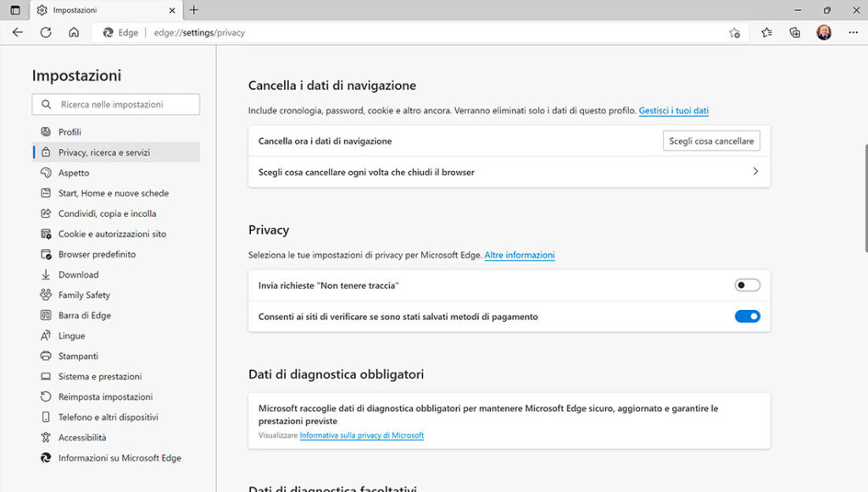Screen dimensions: 868x492
Task: Add this page to favorites star icon
Action: pos(735,33)
